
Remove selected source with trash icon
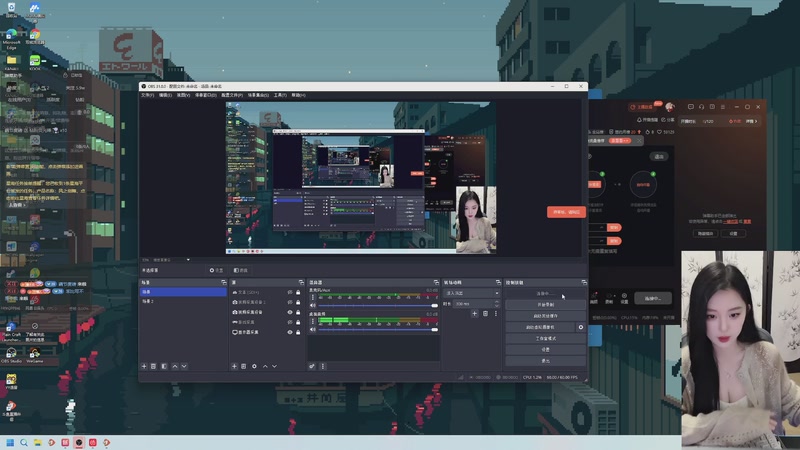tap(244, 366)
